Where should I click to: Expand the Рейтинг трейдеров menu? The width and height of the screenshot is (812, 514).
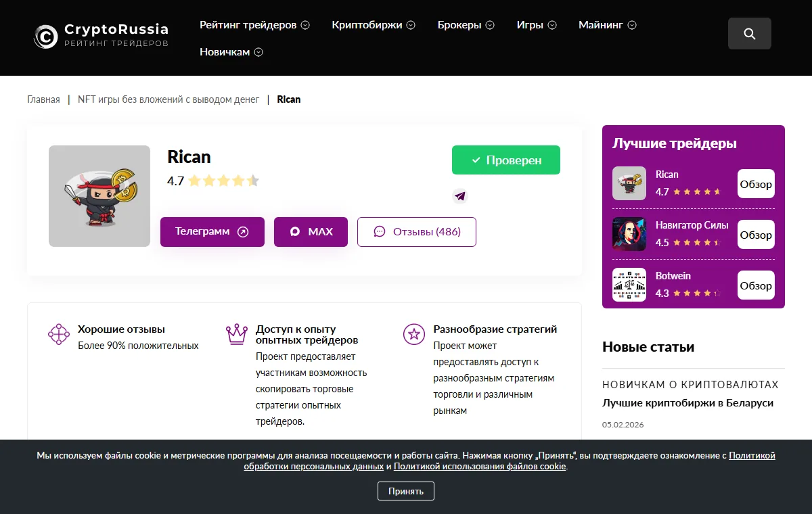[x=254, y=25]
